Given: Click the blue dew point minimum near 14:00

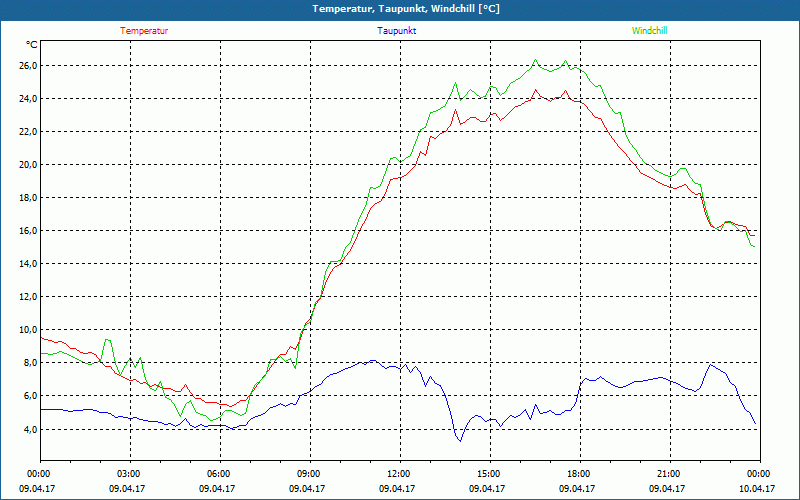Looking at the screenshot, I should pos(460,440).
